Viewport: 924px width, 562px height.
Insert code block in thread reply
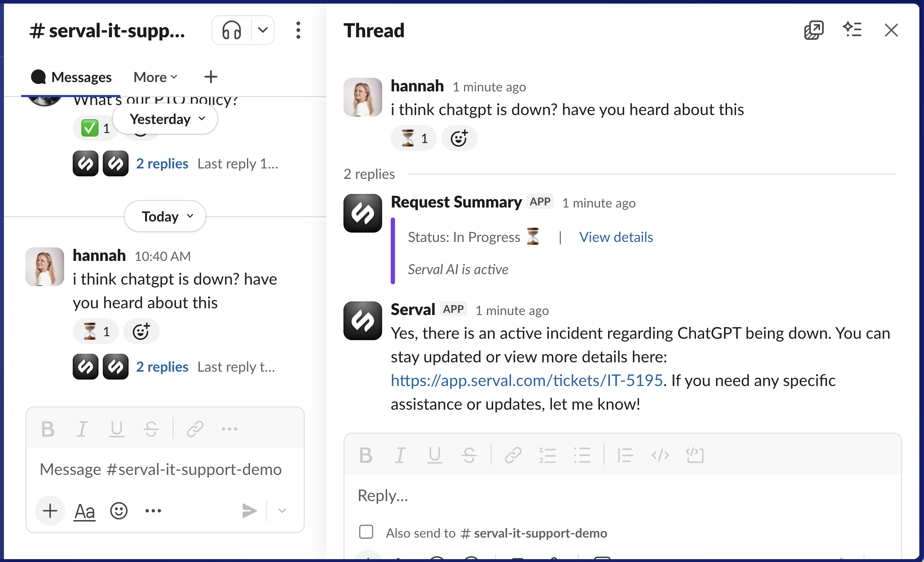pyautogui.click(x=694, y=456)
